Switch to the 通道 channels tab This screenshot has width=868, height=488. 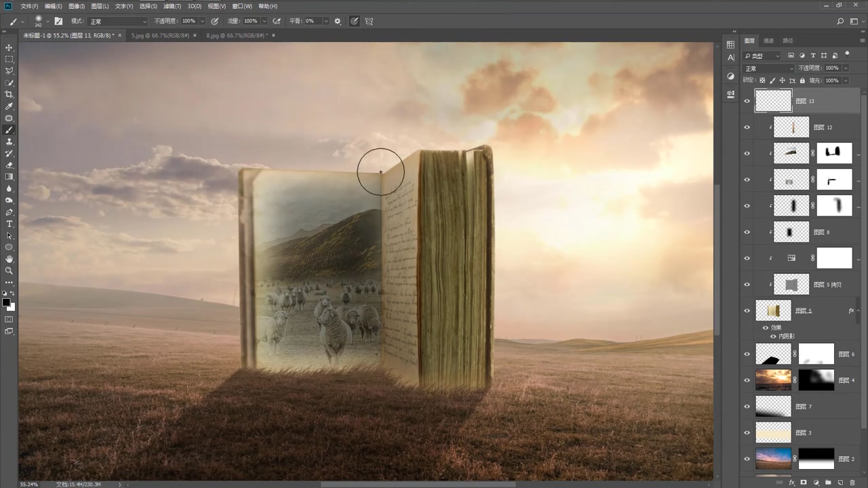(768, 41)
